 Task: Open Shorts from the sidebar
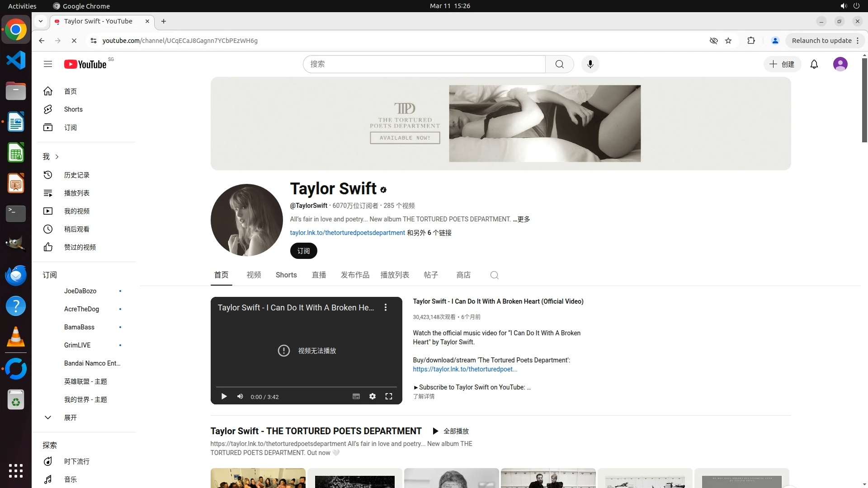(73, 109)
